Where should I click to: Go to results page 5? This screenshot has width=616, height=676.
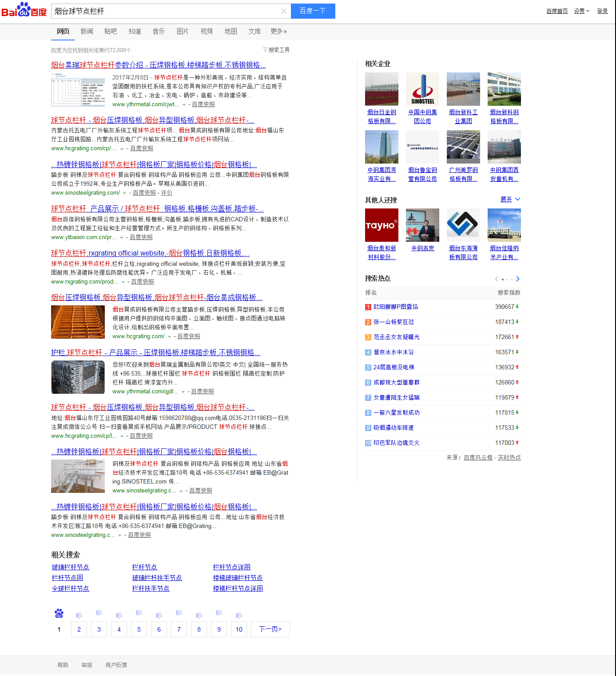(x=139, y=629)
